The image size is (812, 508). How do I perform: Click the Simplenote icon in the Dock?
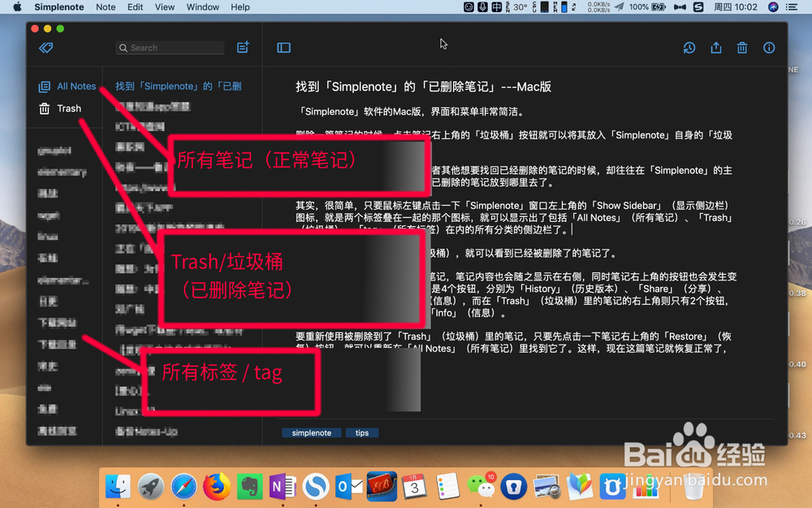tap(315, 486)
